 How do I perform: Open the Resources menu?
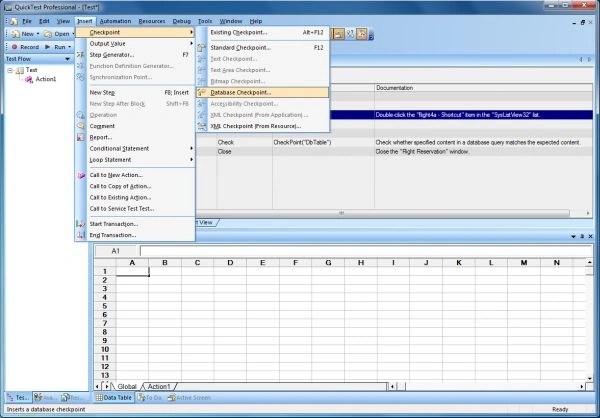152,21
